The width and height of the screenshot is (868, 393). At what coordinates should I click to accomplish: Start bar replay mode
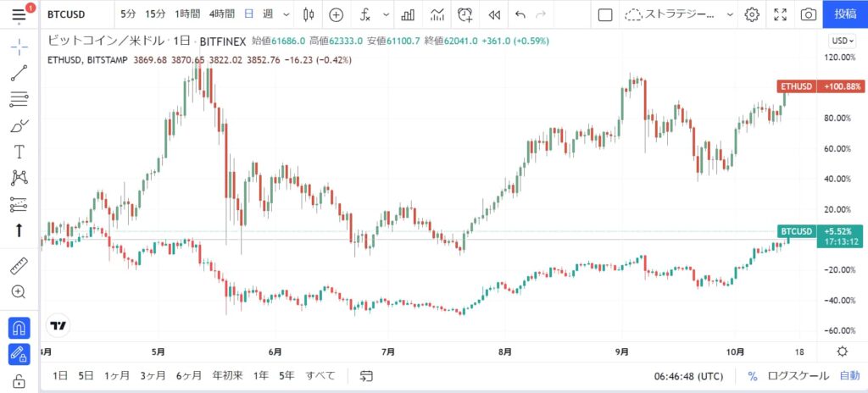(494, 14)
